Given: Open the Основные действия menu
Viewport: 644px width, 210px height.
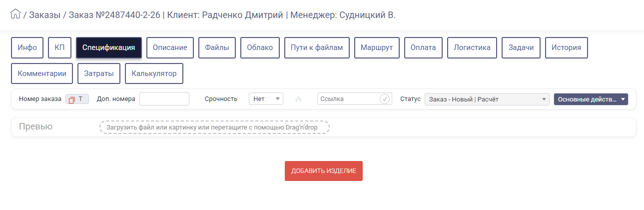Looking at the screenshot, I should [591, 99].
